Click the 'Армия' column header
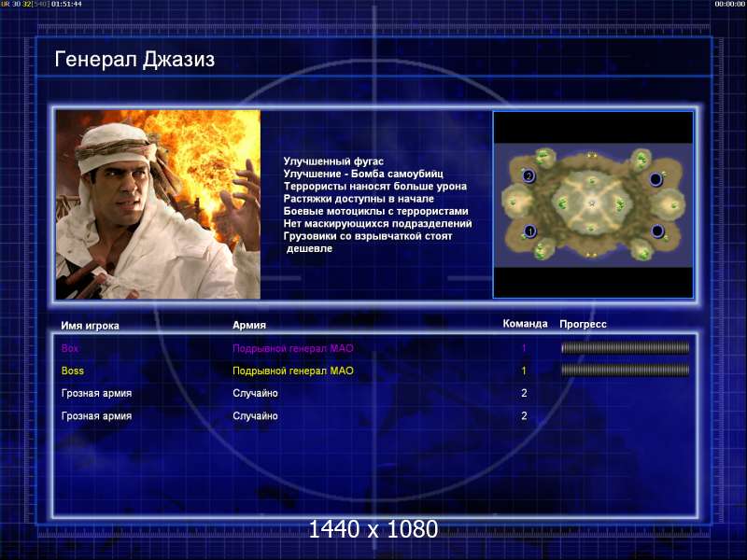This screenshot has width=747, height=560. pos(249,325)
